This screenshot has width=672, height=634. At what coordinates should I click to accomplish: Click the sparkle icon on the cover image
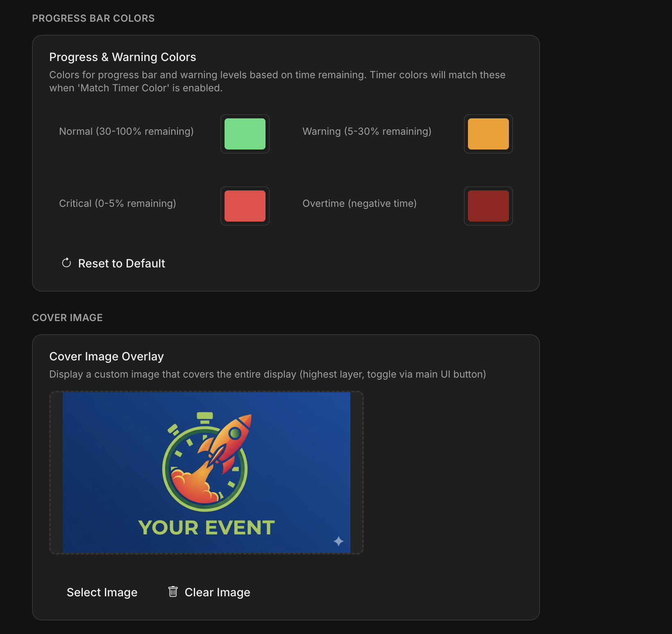(338, 541)
